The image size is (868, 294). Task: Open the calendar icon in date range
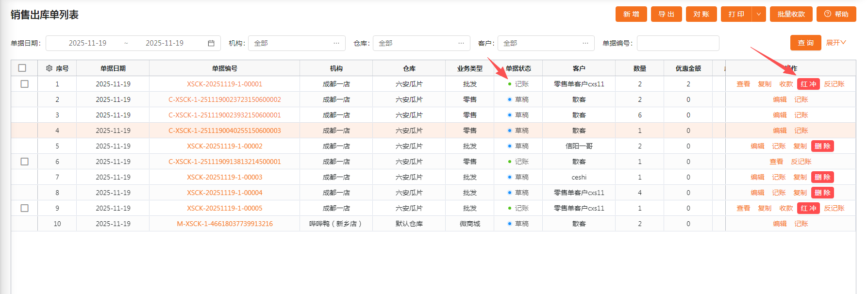coord(211,43)
